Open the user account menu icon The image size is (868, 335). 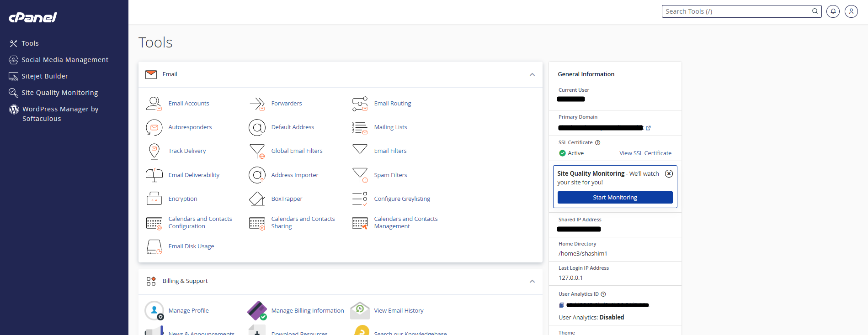pyautogui.click(x=851, y=11)
